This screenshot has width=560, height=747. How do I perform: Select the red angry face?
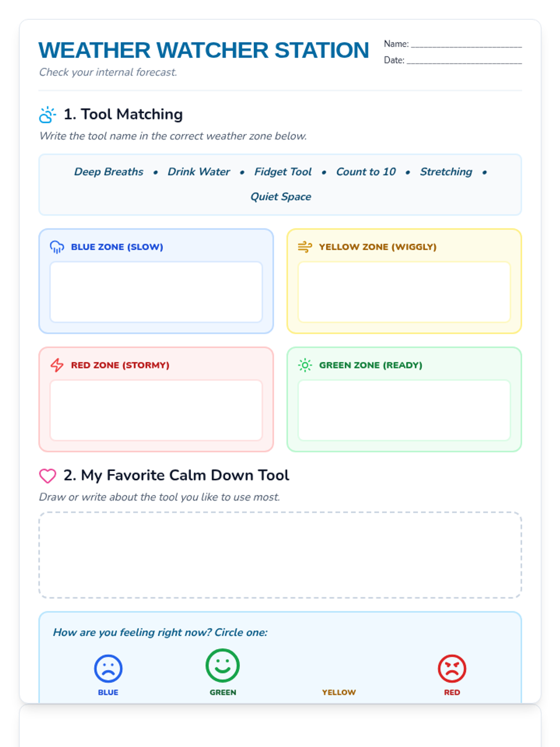(452, 669)
